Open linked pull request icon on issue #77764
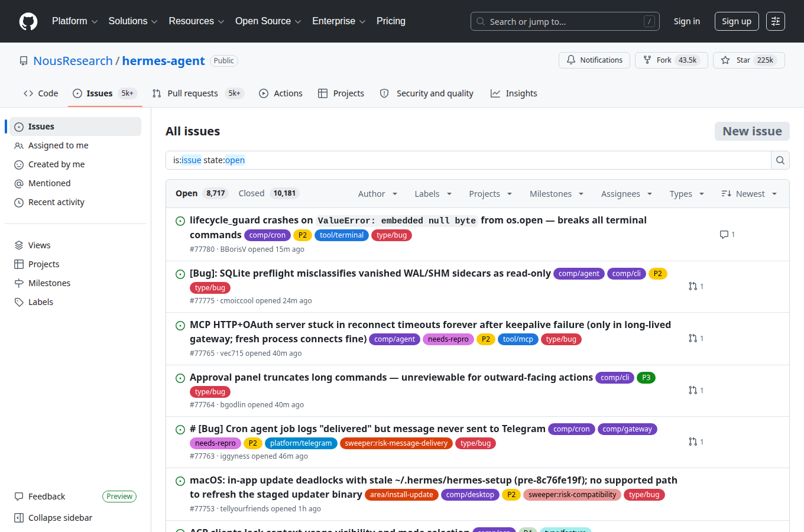Screen dimensions: 804x532 click(x=696, y=391)
